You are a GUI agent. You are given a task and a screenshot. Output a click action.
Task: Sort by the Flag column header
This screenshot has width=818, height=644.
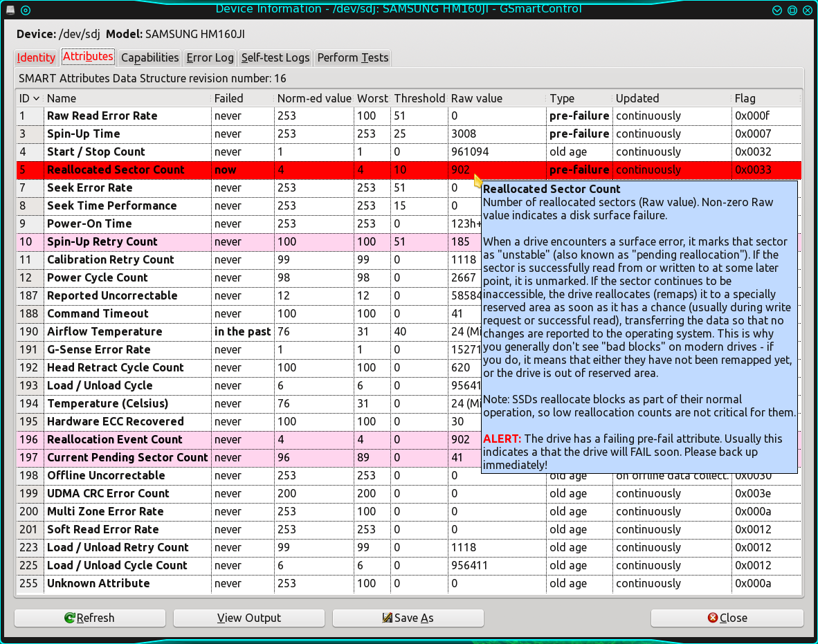(766, 98)
